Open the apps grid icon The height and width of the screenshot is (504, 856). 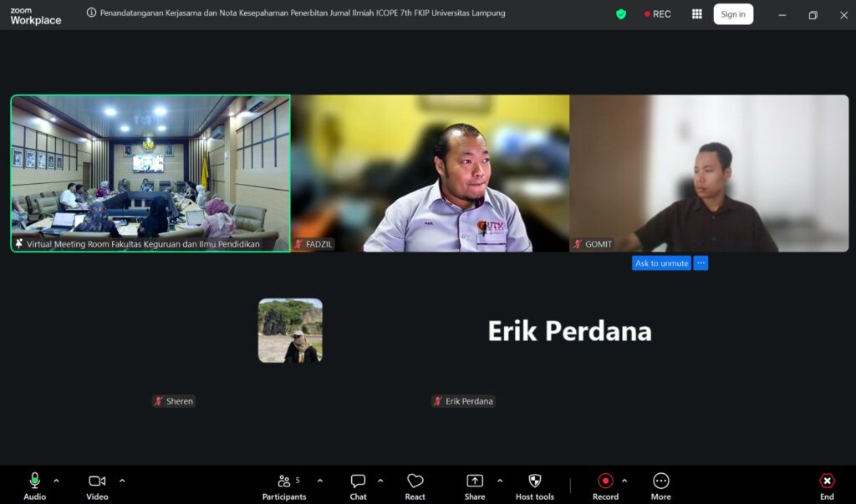(696, 14)
